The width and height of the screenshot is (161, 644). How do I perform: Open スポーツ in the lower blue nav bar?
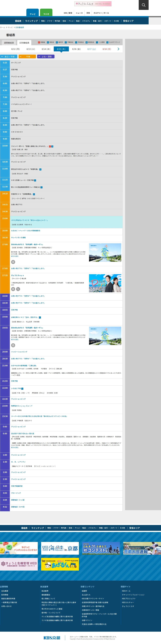pyautogui.click(x=114, y=528)
